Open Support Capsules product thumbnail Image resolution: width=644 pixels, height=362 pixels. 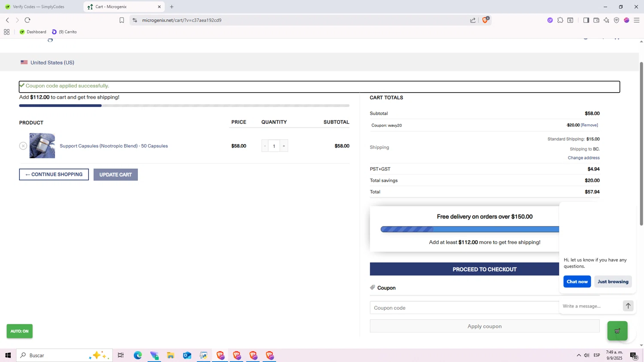point(42,146)
